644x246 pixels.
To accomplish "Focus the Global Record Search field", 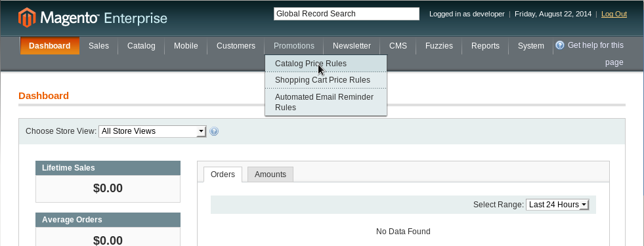I will coord(347,14).
